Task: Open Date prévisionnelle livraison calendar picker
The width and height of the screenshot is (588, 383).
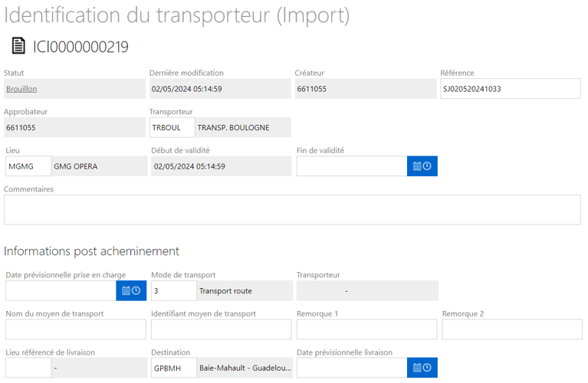Action: coord(422,367)
